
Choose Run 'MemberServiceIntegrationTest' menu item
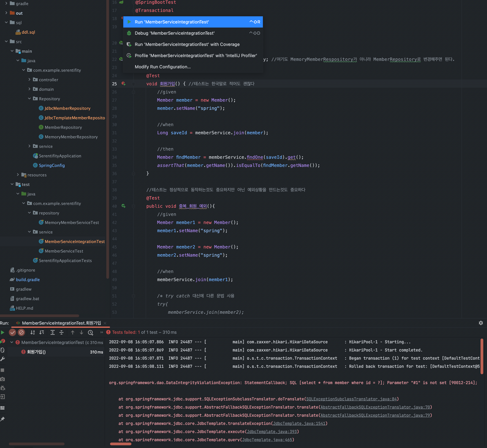tap(193, 22)
